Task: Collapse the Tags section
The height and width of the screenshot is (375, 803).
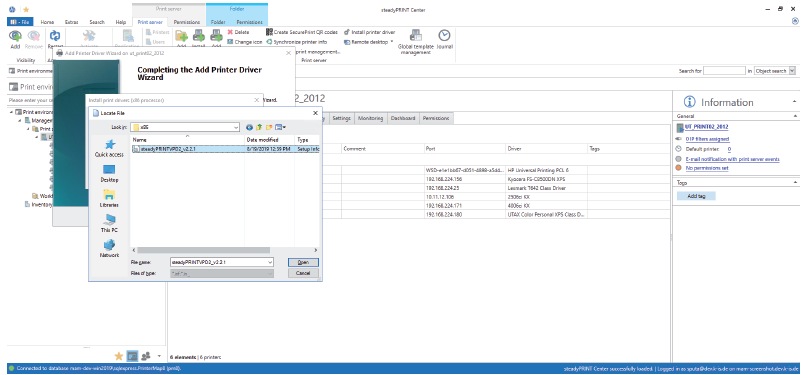Action: click(795, 182)
